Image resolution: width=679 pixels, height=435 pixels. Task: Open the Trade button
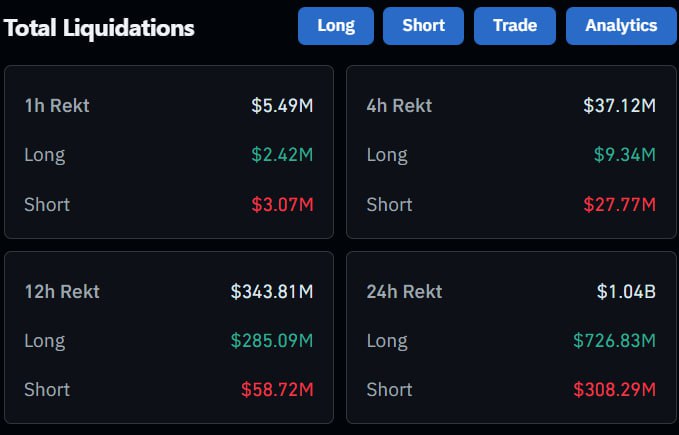tap(515, 26)
